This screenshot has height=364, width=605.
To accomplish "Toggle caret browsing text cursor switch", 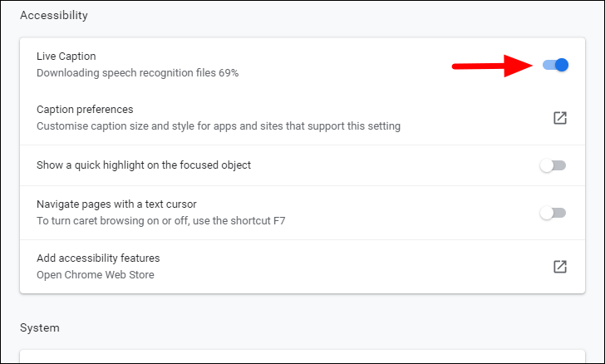I will (553, 213).
